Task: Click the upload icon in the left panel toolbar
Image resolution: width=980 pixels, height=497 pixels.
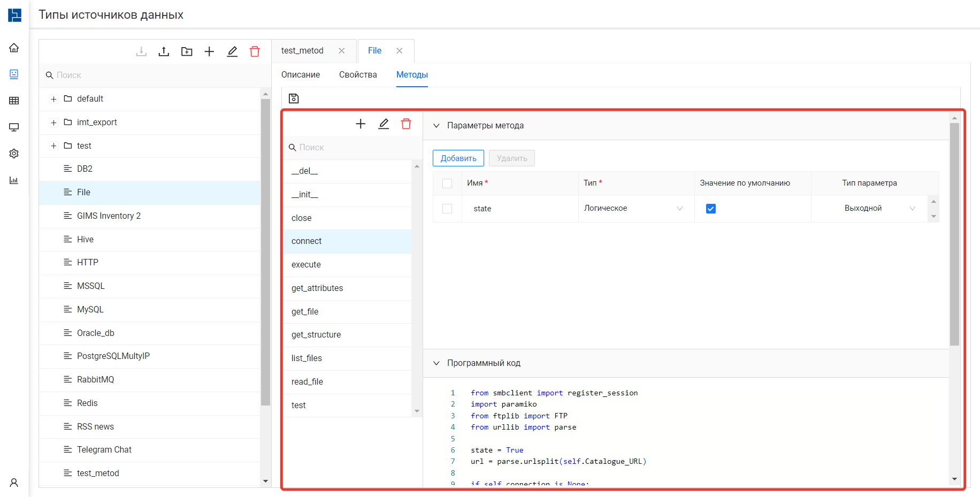Action: pos(164,51)
